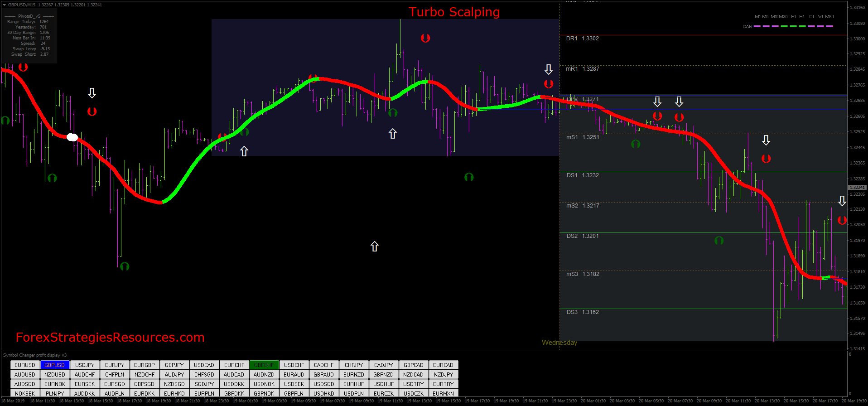Open AUDJPY chart symbol
The width and height of the screenshot is (868, 406).
tap(174, 375)
